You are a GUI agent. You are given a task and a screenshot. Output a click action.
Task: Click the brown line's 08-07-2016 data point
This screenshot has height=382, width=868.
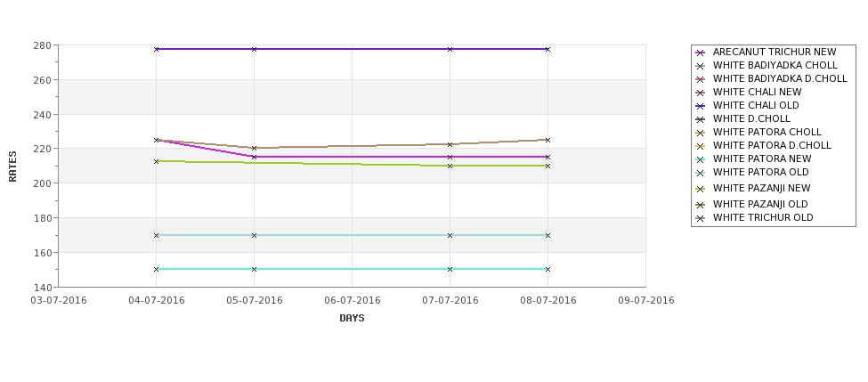coord(548,140)
